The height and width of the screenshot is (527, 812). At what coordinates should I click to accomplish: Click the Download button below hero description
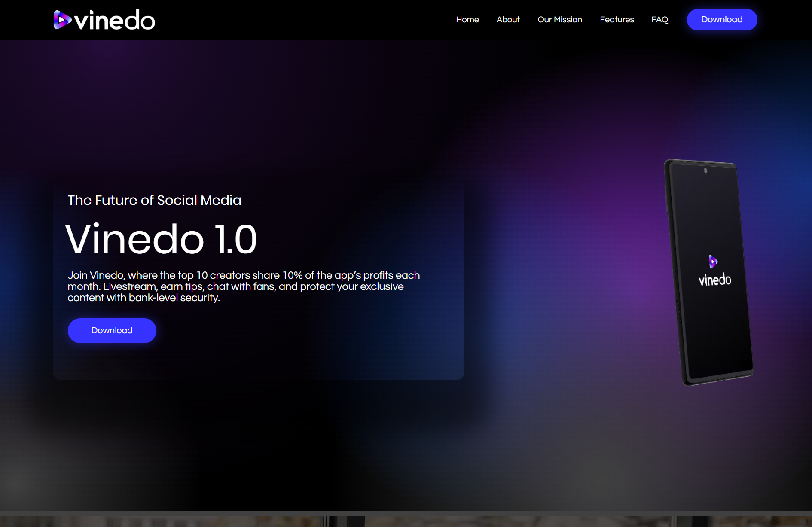tap(112, 330)
